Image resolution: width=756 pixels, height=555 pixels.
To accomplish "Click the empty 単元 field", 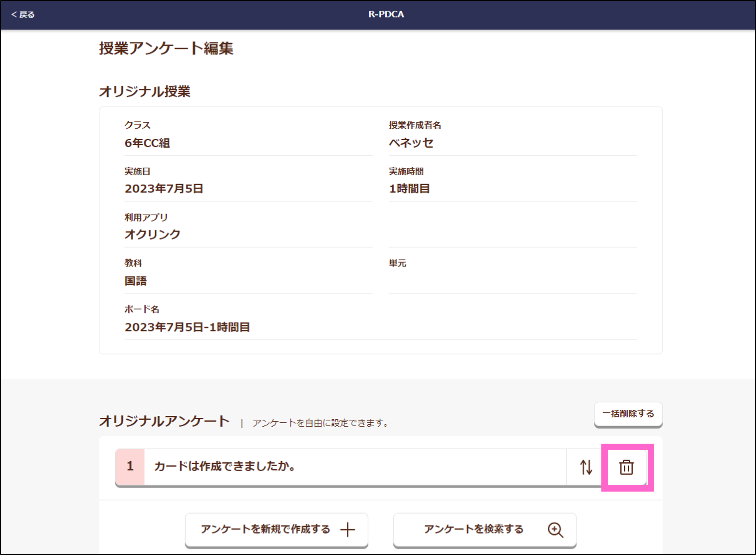I will [x=512, y=281].
